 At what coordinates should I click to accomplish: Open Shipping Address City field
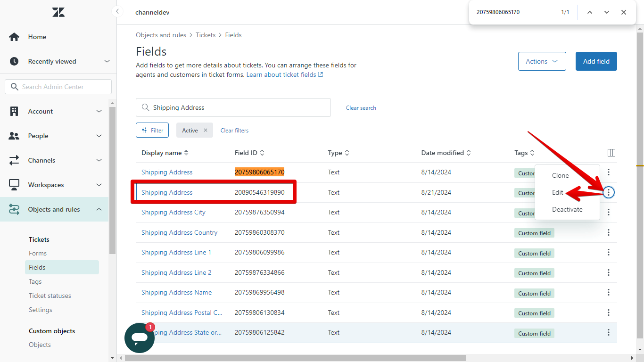click(x=173, y=212)
